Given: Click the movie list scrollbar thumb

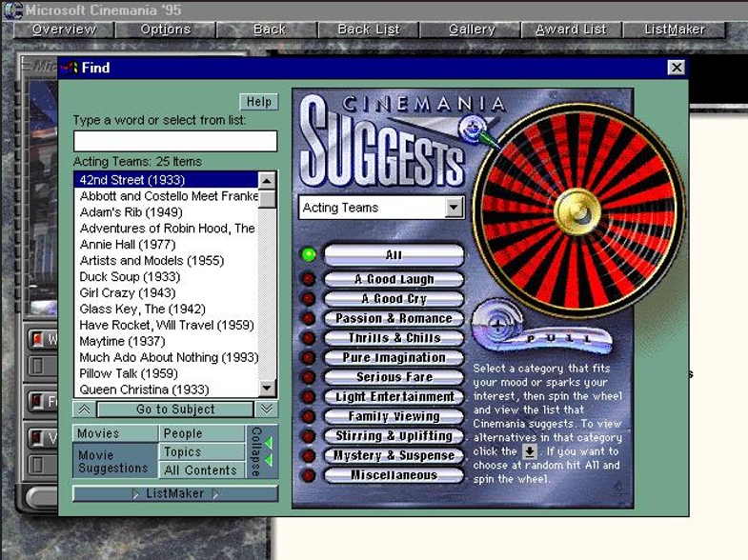Looking at the screenshot, I should [x=267, y=199].
